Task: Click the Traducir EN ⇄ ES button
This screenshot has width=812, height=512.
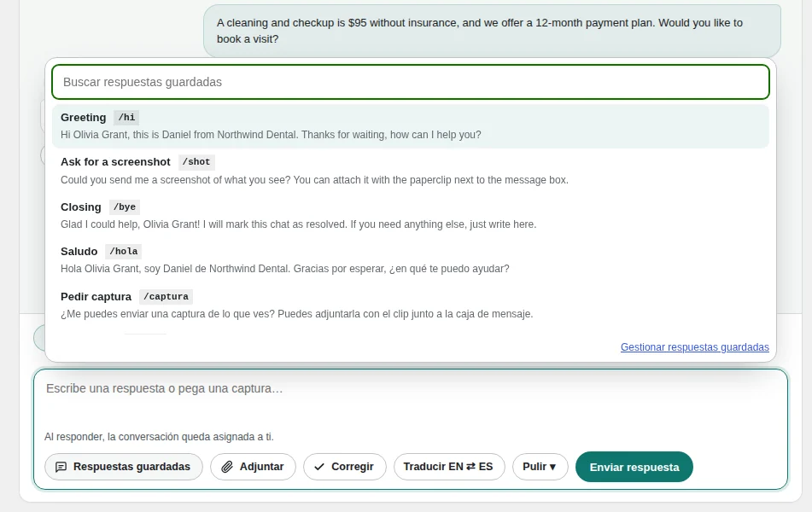Action: (x=448, y=467)
